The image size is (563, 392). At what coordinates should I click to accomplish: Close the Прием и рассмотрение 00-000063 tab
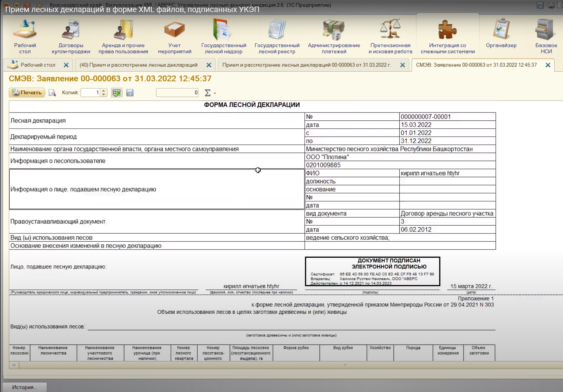[402, 65]
